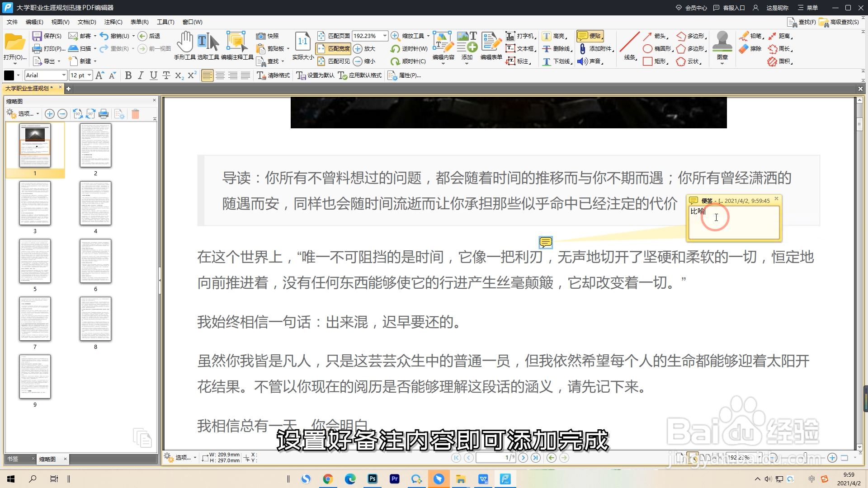Open the zoom percentage dropdown
Viewport: 868px width, 488px height.
pyautogui.click(x=385, y=36)
